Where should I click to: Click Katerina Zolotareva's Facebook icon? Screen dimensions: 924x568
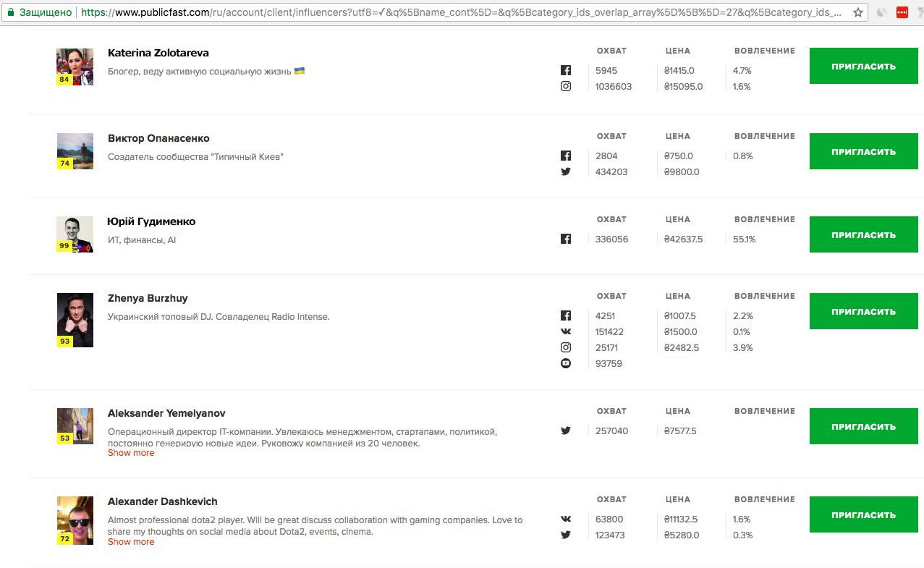566,70
